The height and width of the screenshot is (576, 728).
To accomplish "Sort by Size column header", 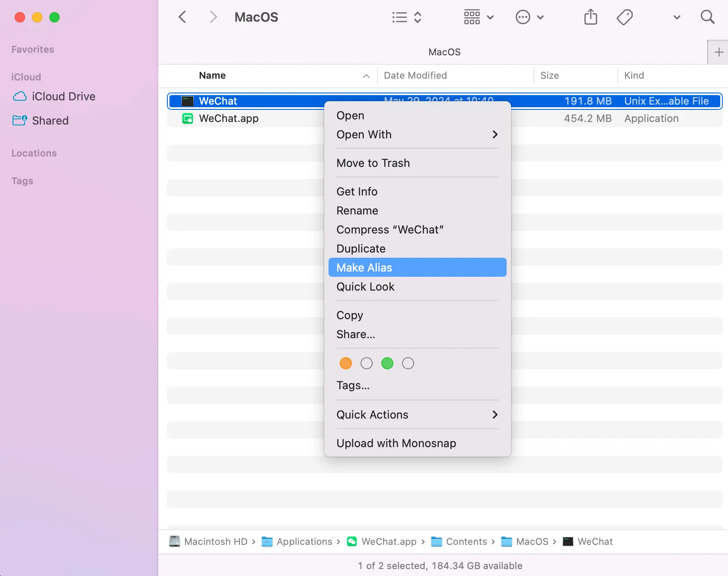I will pos(549,76).
